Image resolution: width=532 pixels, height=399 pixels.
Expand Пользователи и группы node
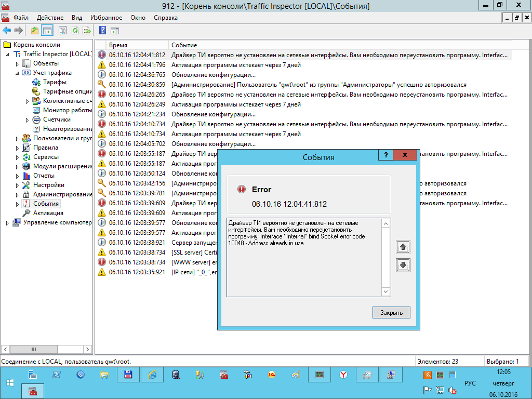[x=17, y=138]
